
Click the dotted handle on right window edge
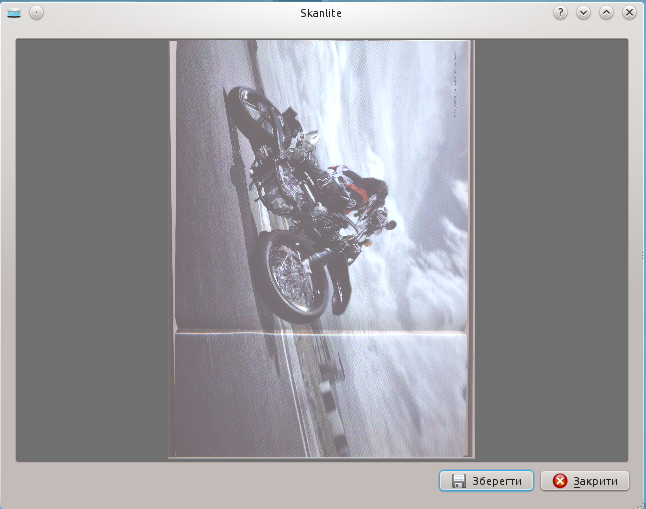(x=642, y=256)
